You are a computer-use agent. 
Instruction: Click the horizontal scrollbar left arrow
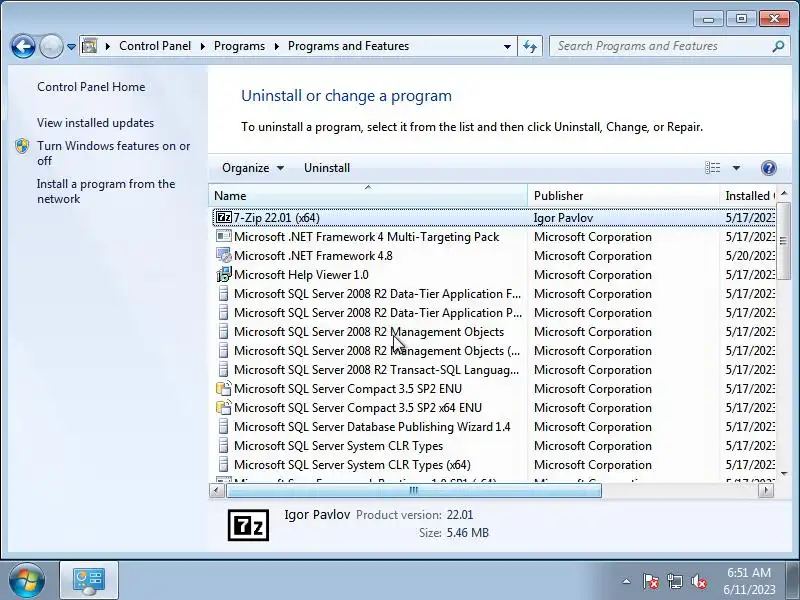(x=217, y=490)
